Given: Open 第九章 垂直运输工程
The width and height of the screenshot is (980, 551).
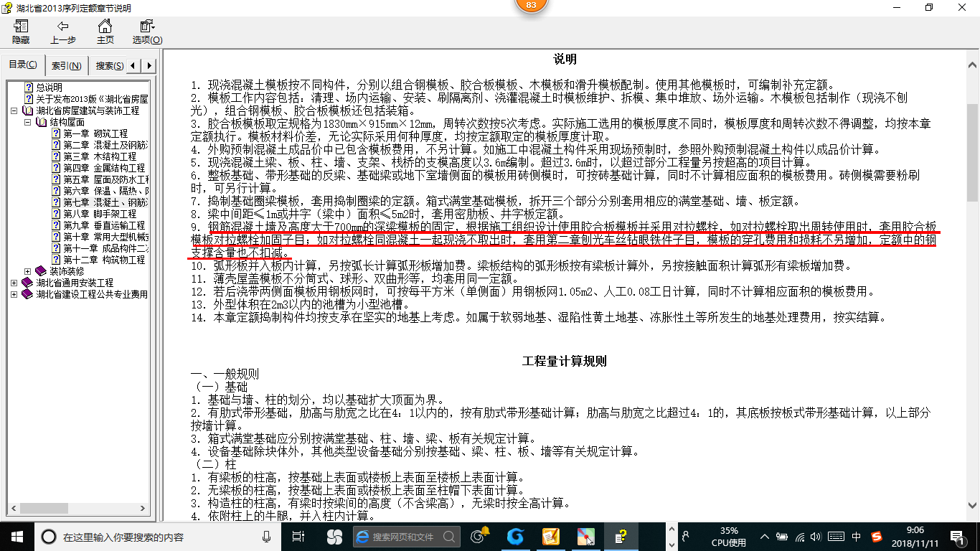Looking at the screenshot, I should [98, 225].
